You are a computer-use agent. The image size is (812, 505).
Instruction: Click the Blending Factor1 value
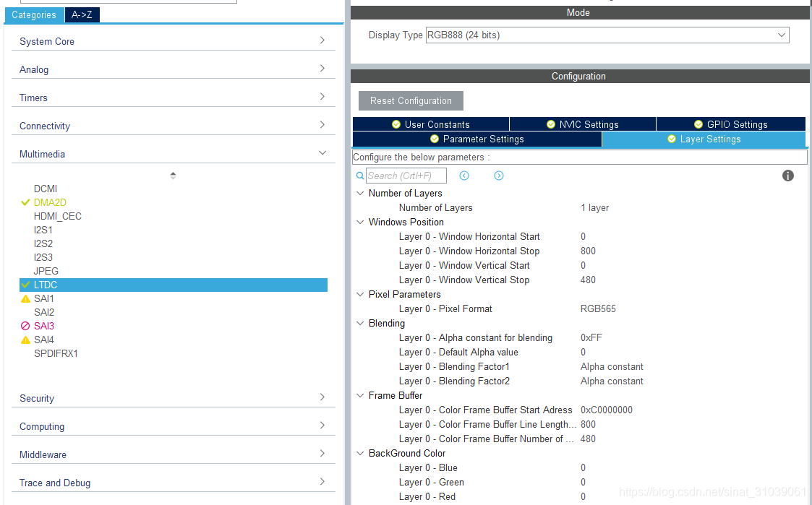612,367
